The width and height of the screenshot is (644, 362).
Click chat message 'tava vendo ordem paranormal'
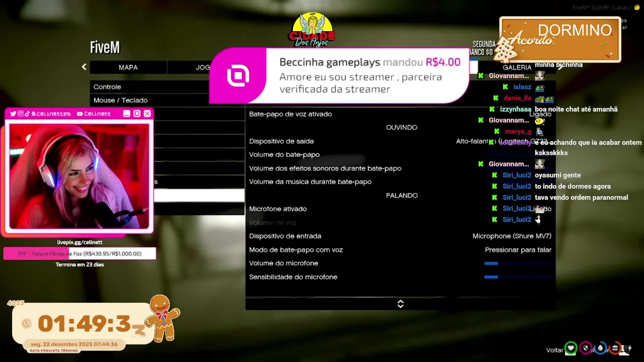581,197
